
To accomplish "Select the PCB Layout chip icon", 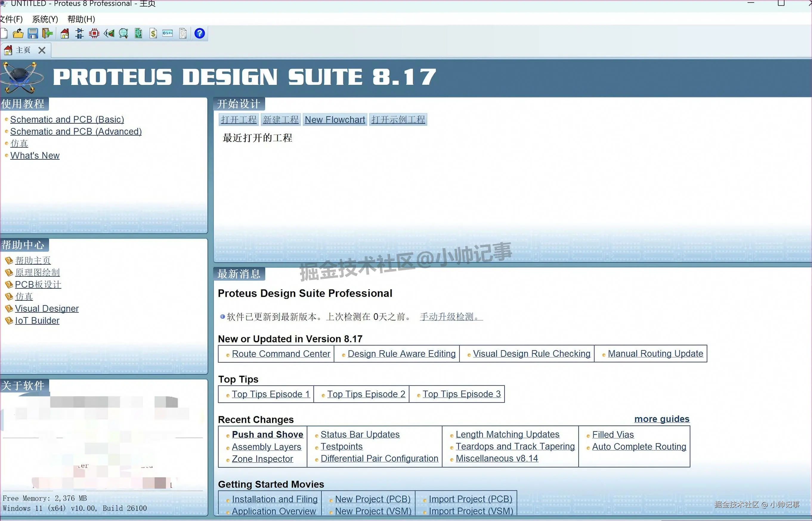I will pos(94,33).
